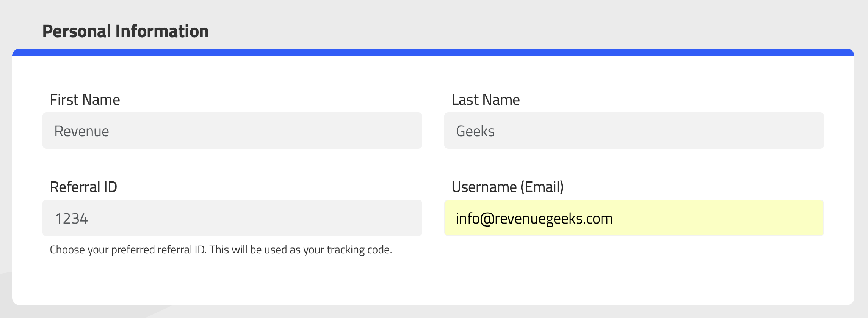This screenshot has height=318, width=868.
Task: Focus the First Name input field
Action: (x=232, y=131)
